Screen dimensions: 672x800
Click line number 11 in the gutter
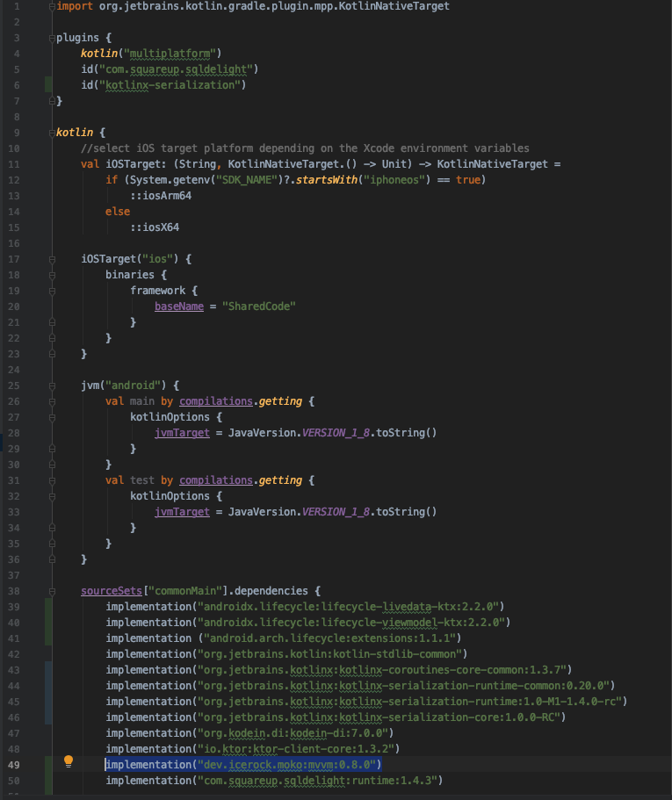pyautogui.click(x=14, y=164)
